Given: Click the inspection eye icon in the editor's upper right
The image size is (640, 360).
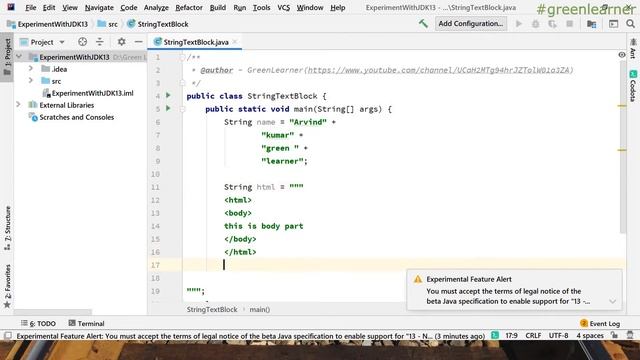Looking at the screenshot, I should click(x=622, y=54).
